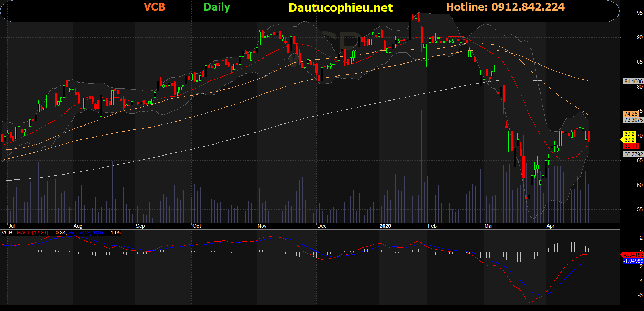This screenshot has width=644, height=311.
Task: Click the Oct label on time axis
Action: tap(197, 226)
